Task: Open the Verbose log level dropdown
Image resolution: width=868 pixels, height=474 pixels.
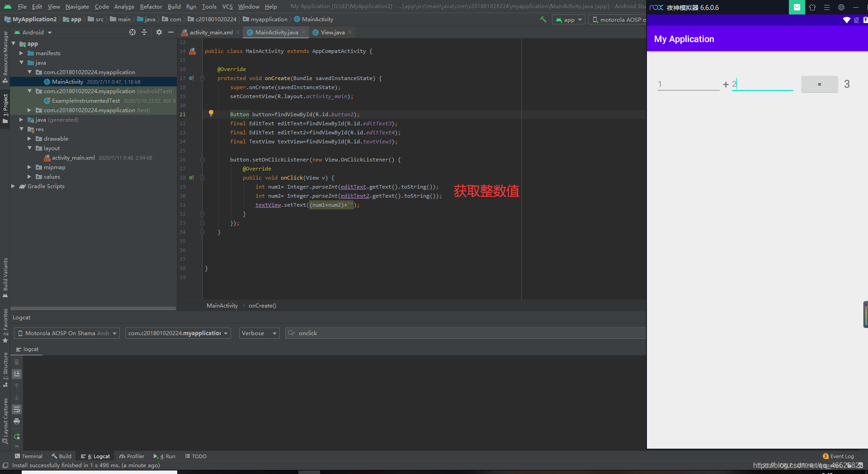Action: coord(259,333)
